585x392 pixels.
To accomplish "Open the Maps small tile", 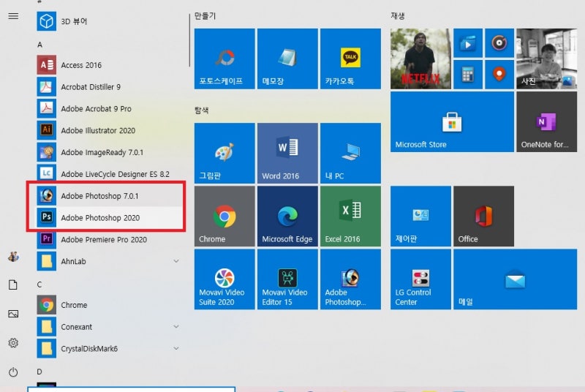I will [x=499, y=75].
